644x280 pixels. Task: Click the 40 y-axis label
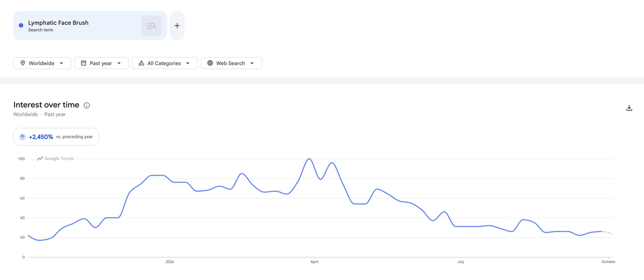coord(23,218)
